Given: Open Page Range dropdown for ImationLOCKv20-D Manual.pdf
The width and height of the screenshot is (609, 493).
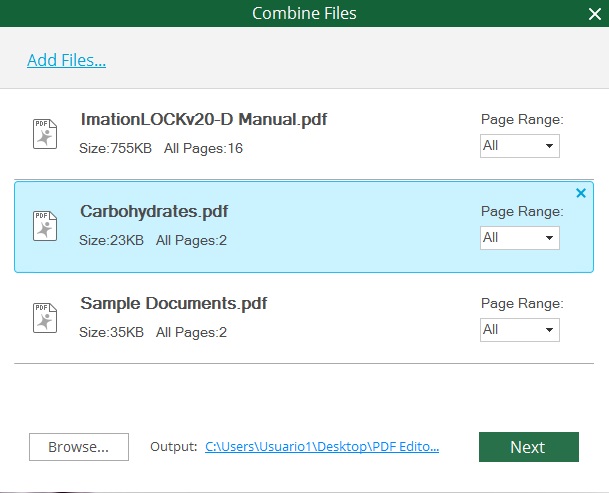Looking at the screenshot, I should click(x=520, y=146).
